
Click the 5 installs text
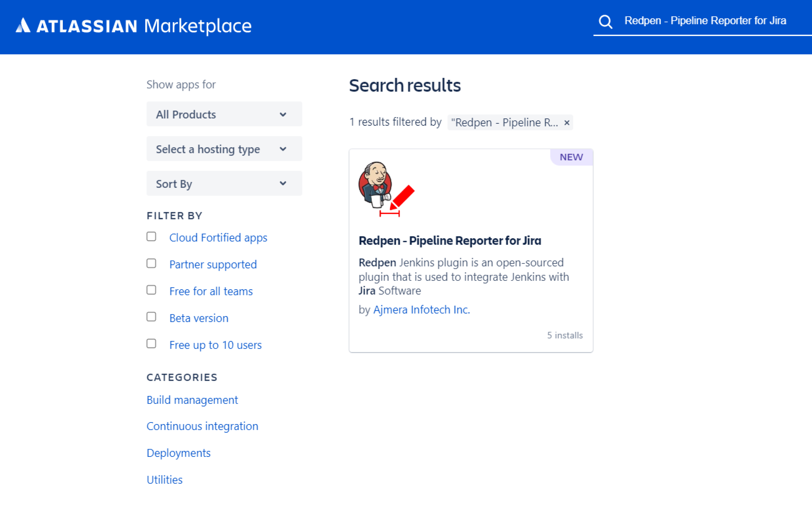(565, 335)
